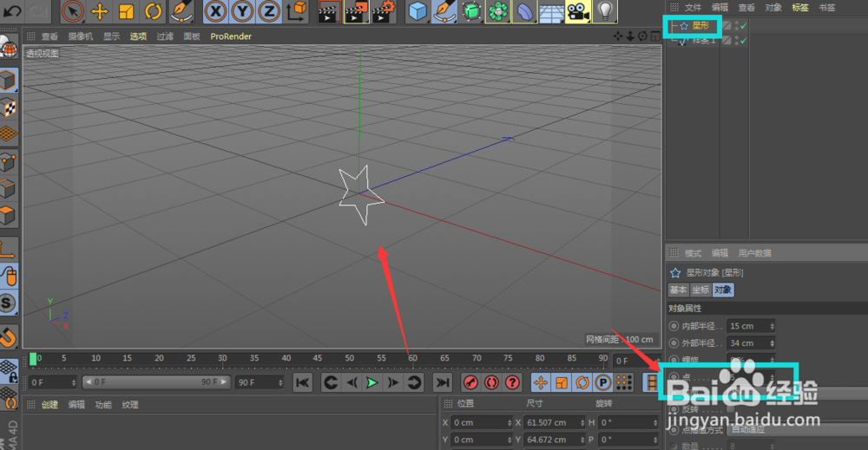Activate the Scale tool in top toolbar
This screenshot has width=868, height=450.
(x=126, y=11)
